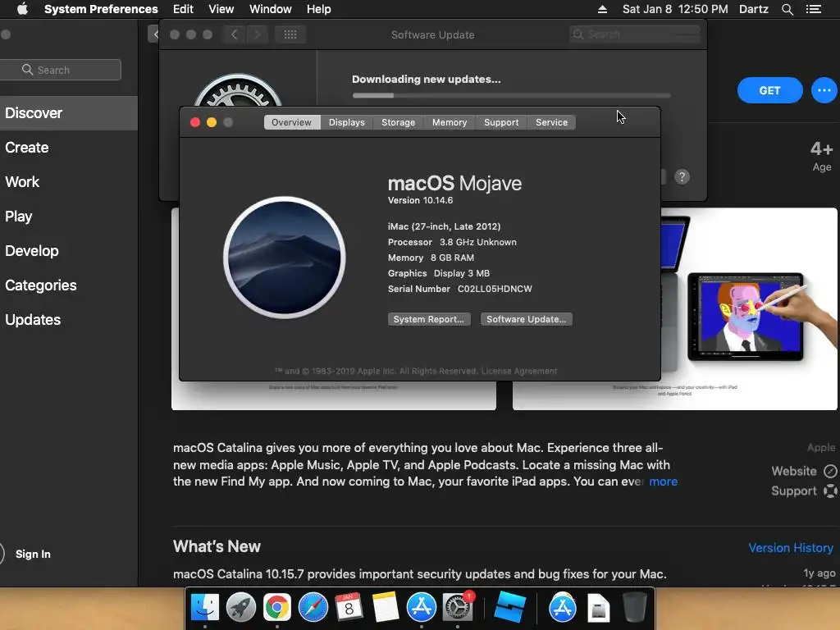Click the Dartz user name in menu bar

click(754, 9)
